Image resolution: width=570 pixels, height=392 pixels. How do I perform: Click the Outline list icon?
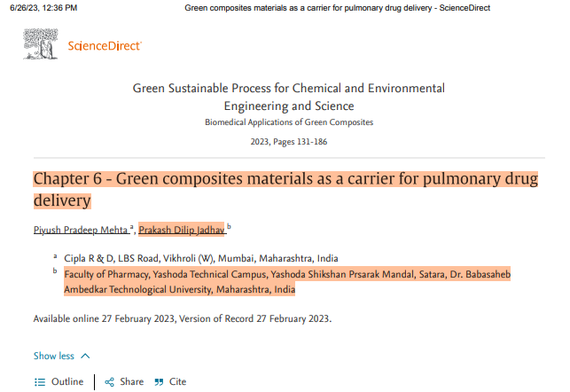coord(40,382)
